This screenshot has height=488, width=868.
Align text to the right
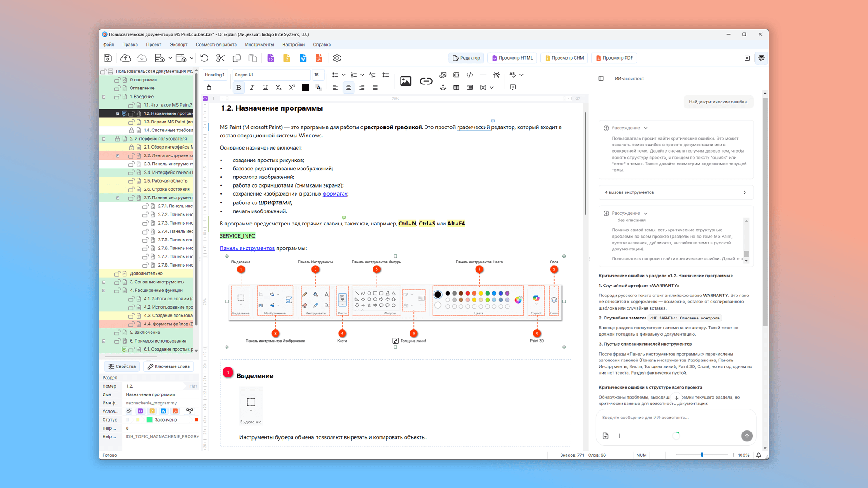[362, 88]
